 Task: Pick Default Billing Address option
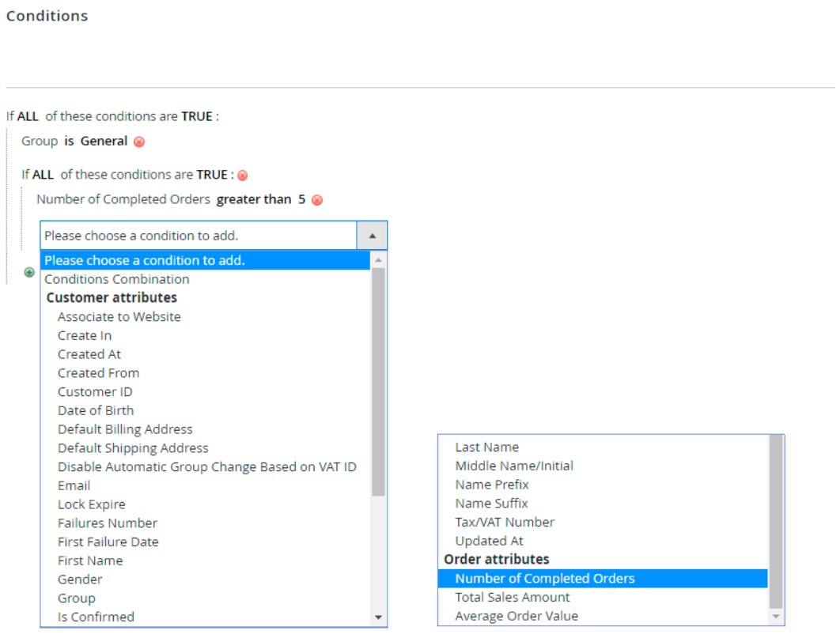[125, 429]
